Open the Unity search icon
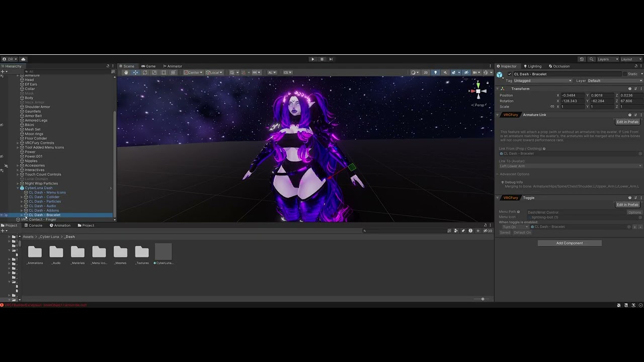644x362 pixels. point(592,59)
